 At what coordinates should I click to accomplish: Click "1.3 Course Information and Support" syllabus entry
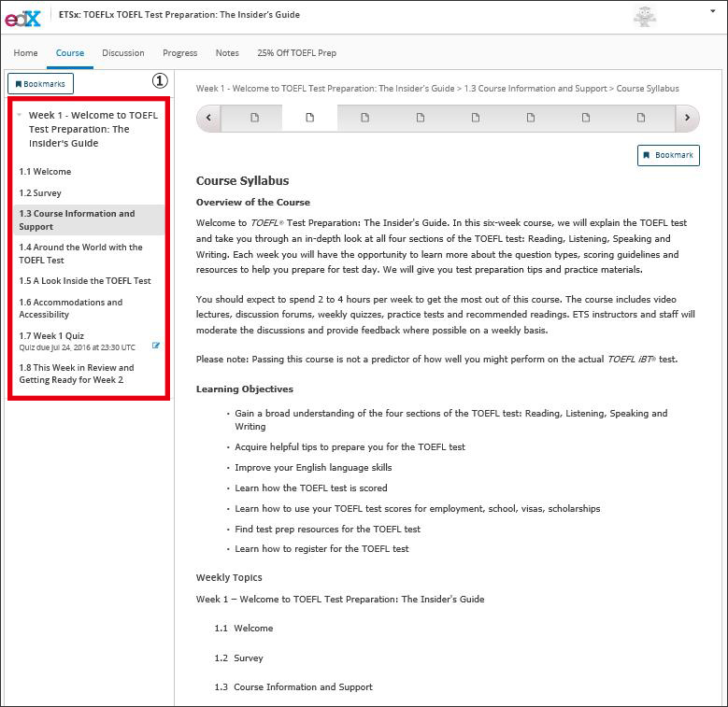[293, 686]
